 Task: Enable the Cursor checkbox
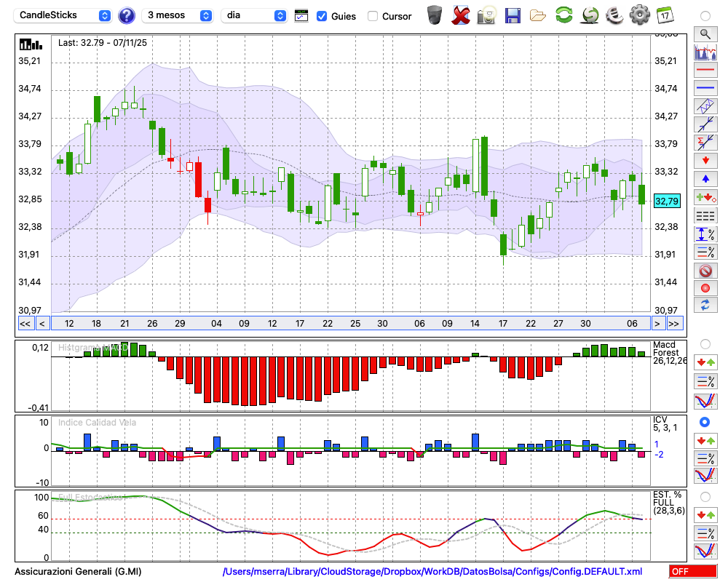click(373, 16)
